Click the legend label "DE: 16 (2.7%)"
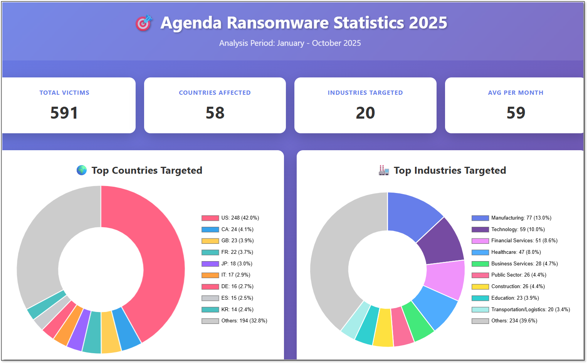 click(237, 287)
